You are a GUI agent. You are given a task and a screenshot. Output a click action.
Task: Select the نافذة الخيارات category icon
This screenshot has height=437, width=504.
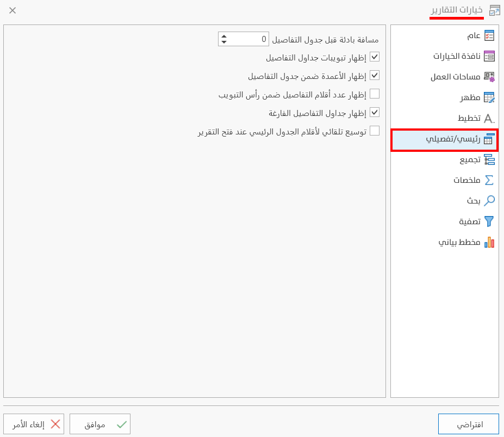(490, 56)
